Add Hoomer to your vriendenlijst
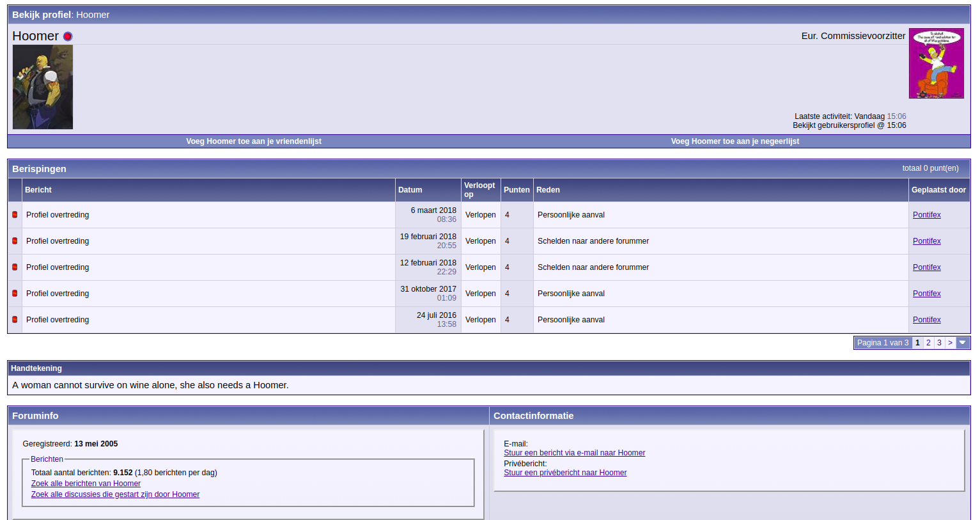Screen dimensions: 980x520 [254, 141]
